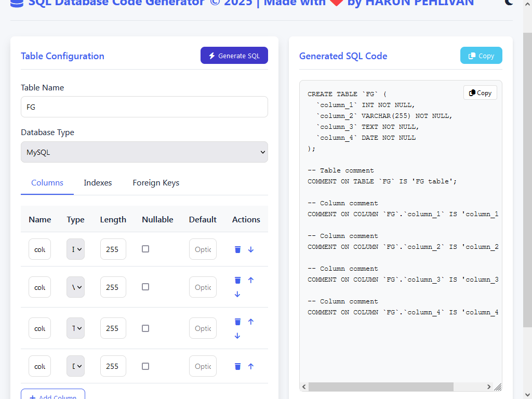
Task: Click the `column_2` VARCHAR(255) line
Action: coord(384,116)
